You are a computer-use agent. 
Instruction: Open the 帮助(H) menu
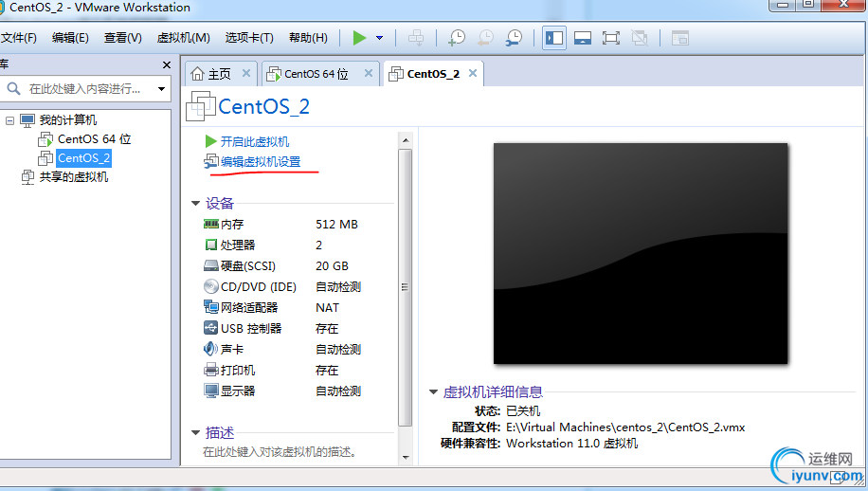(308, 38)
